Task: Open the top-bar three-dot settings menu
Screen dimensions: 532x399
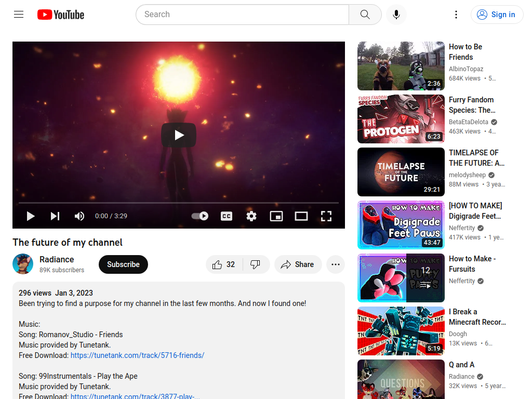Action: (x=456, y=15)
